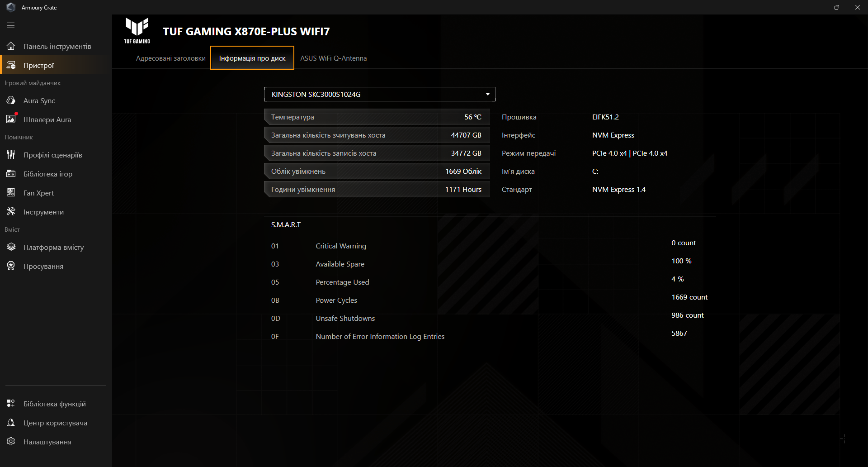
Task: Open Налаштування settings
Action: pos(56,442)
